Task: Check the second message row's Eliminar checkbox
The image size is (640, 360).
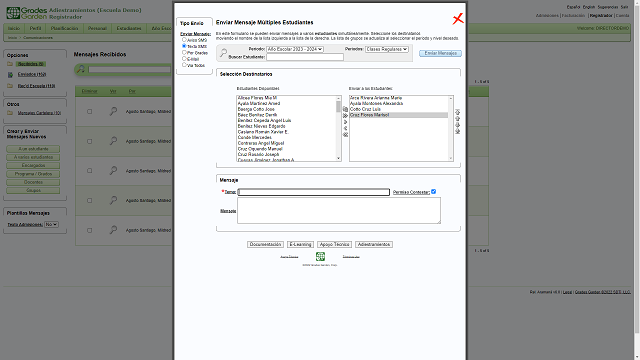Action: pos(89,141)
